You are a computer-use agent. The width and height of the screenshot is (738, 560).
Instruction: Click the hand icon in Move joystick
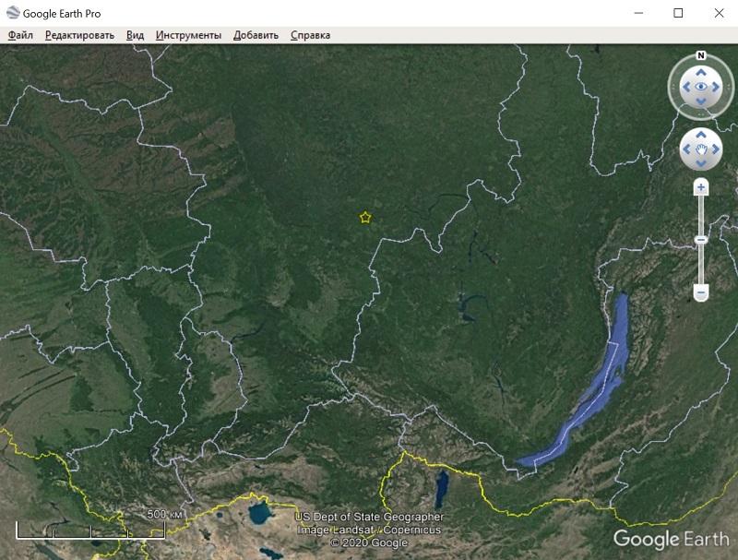click(701, 149)
